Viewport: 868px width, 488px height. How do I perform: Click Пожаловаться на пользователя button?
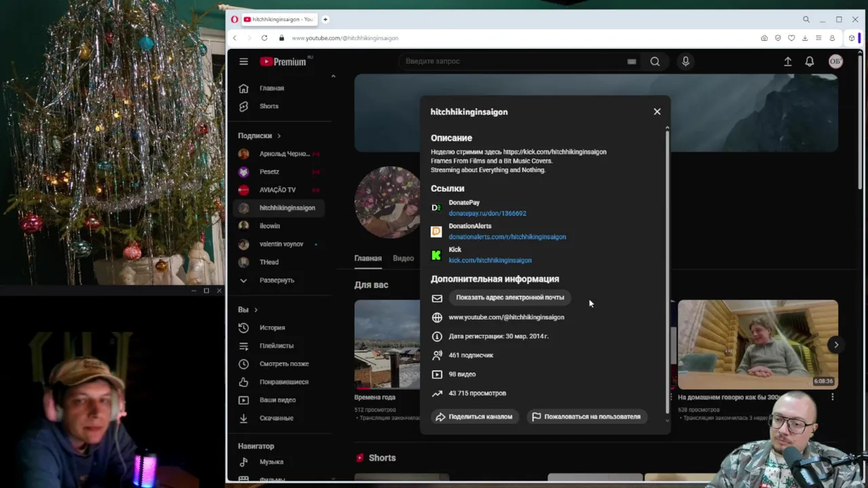tap(586, 417)
